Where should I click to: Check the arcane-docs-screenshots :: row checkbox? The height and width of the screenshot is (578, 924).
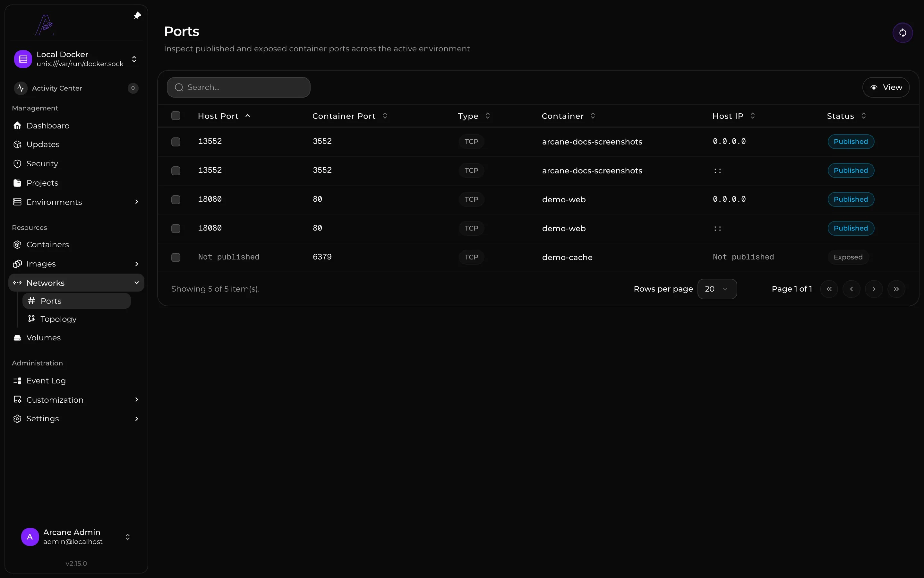click(x=175, y=171)
